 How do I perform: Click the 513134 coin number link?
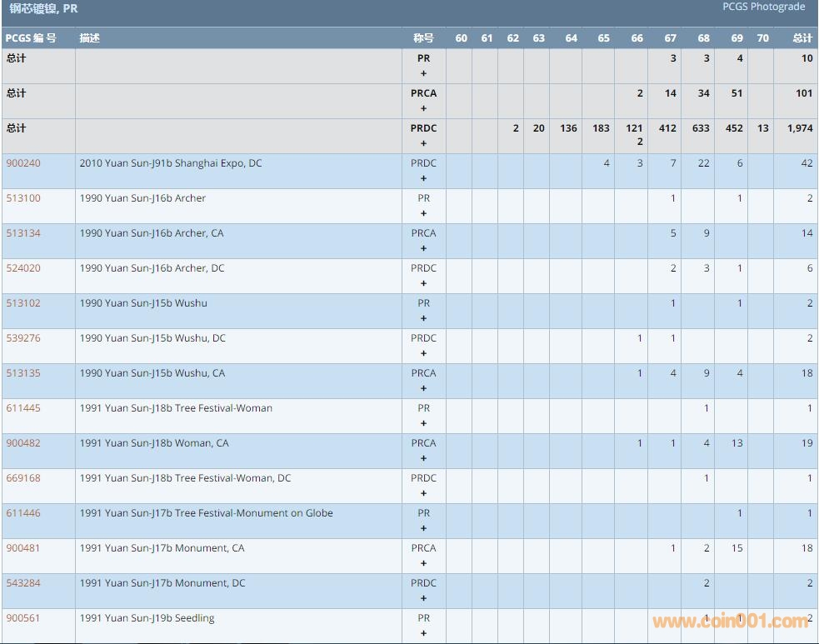(22, 233)
